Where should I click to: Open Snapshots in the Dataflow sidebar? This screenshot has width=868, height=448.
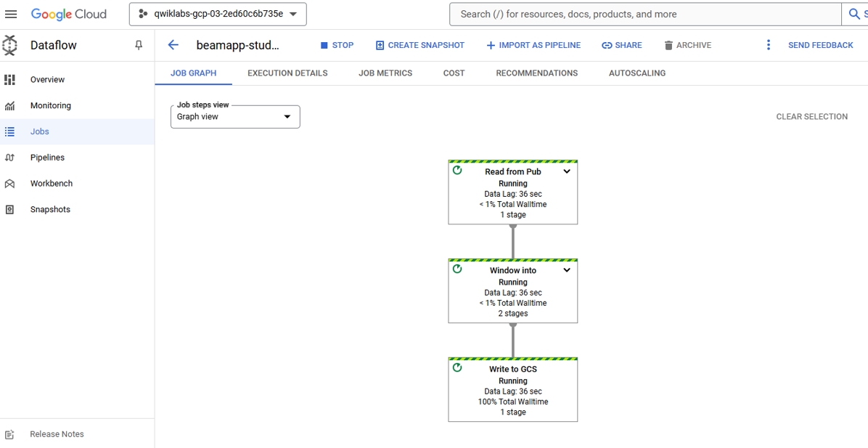tap(50, 209)
